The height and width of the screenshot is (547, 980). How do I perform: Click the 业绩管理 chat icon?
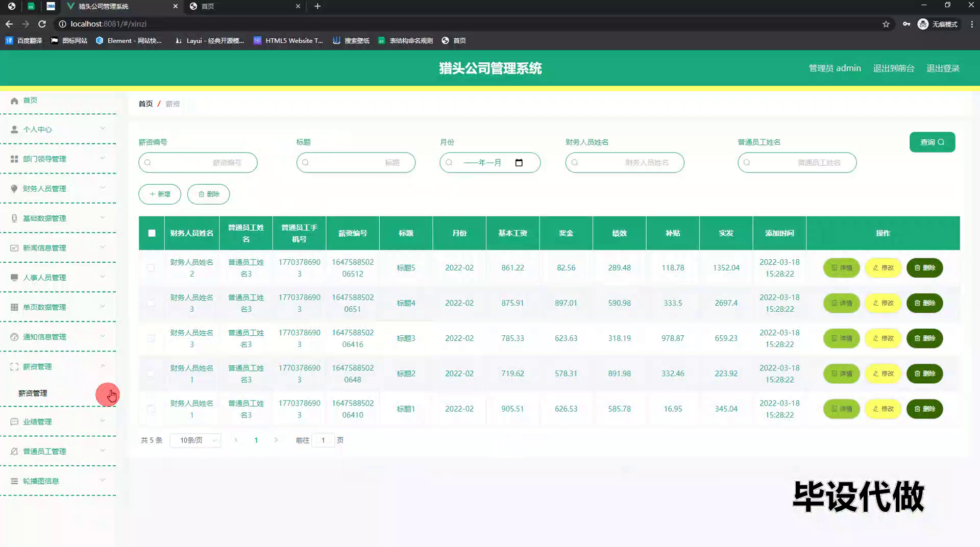pyautogui.click(x=14, y=422)
